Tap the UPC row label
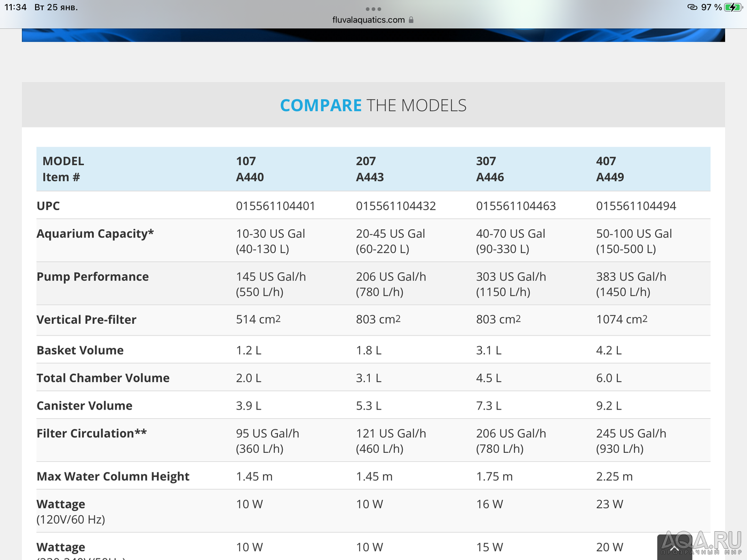 (48, 206)
